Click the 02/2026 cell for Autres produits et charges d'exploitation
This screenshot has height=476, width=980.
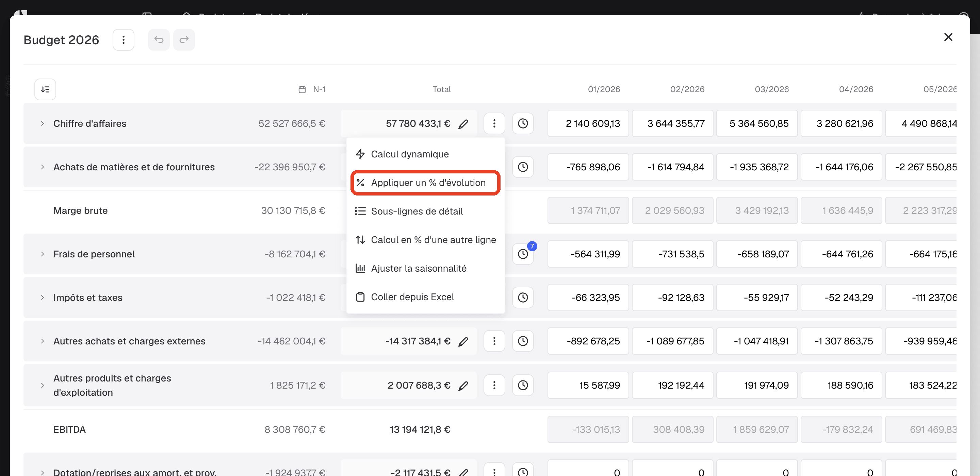(673, 385)
